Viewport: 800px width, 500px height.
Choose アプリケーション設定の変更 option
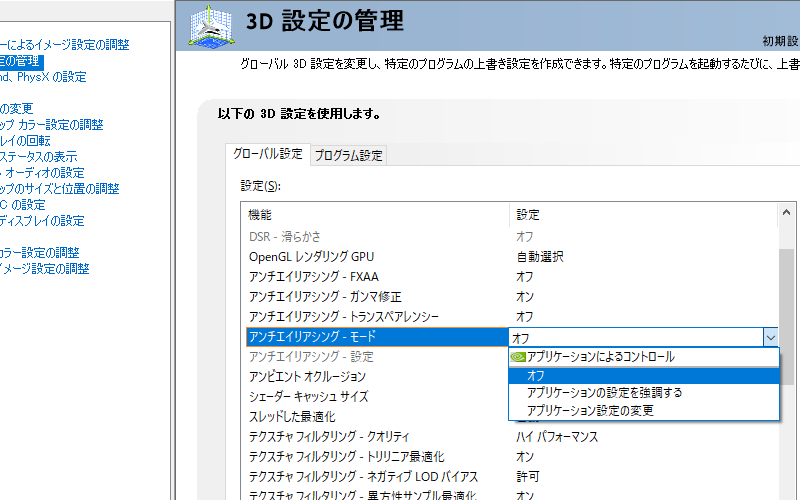(644, 410)
